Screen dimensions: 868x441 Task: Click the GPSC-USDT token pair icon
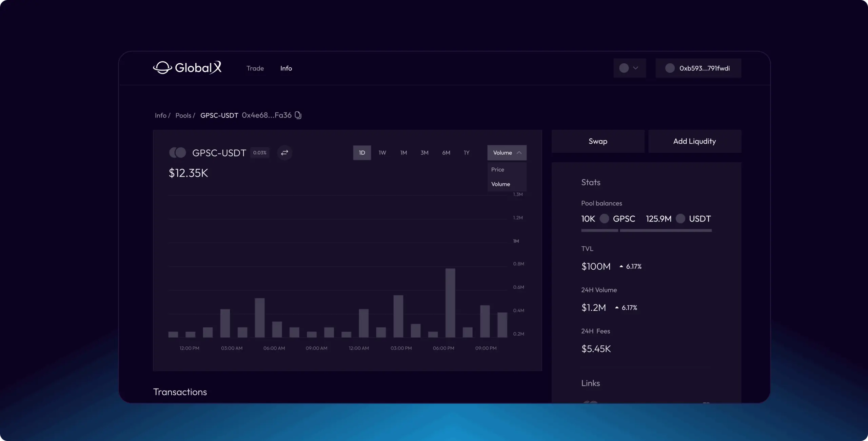pyautogui.click(x=178, y=152)
